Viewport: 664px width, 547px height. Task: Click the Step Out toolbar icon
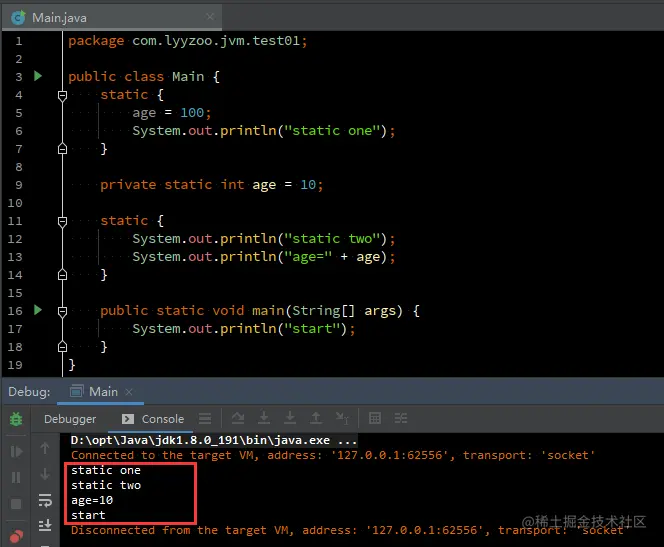(x=316, y=418)
